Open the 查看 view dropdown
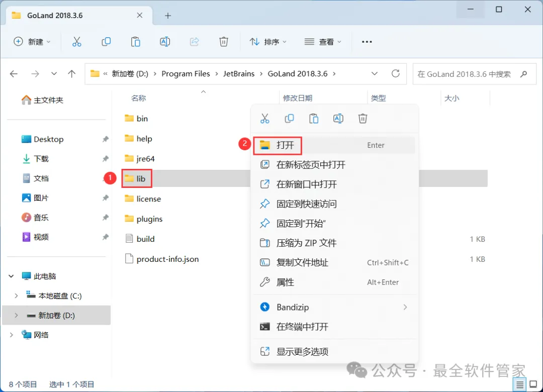The image size is (543, 392). [x=323, y=42]
